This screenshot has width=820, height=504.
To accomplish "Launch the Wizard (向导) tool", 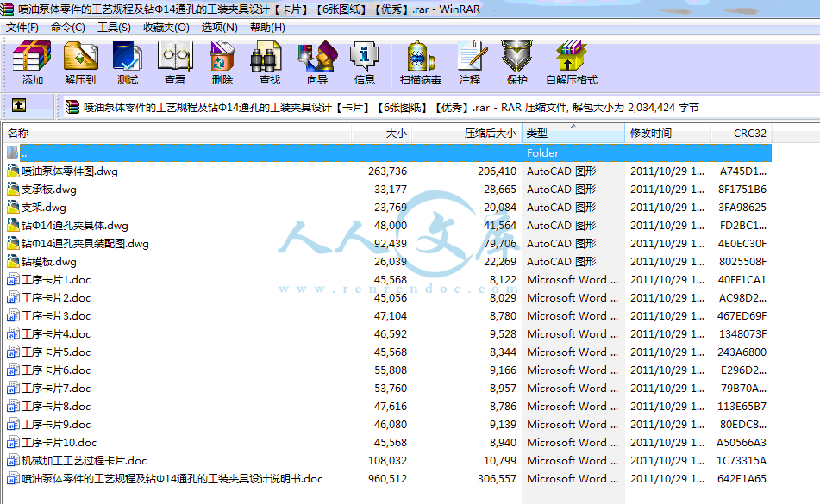I will 317,63.
